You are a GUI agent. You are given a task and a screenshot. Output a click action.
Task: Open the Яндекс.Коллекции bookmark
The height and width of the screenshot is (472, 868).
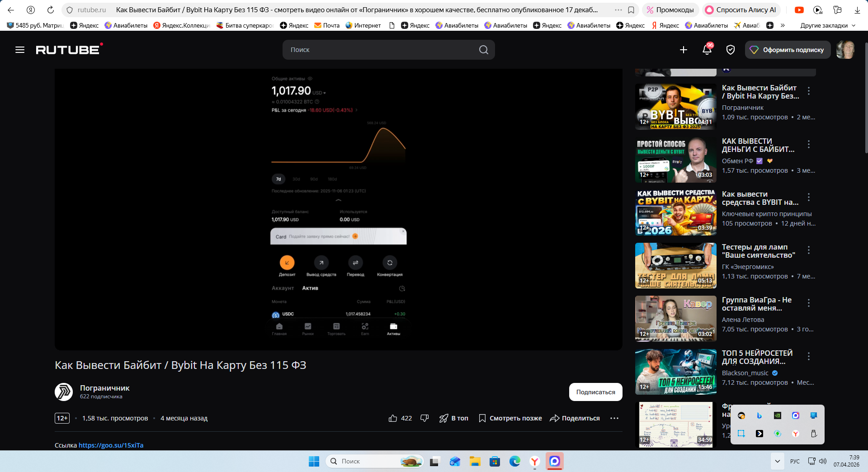(x=182, y=25)
